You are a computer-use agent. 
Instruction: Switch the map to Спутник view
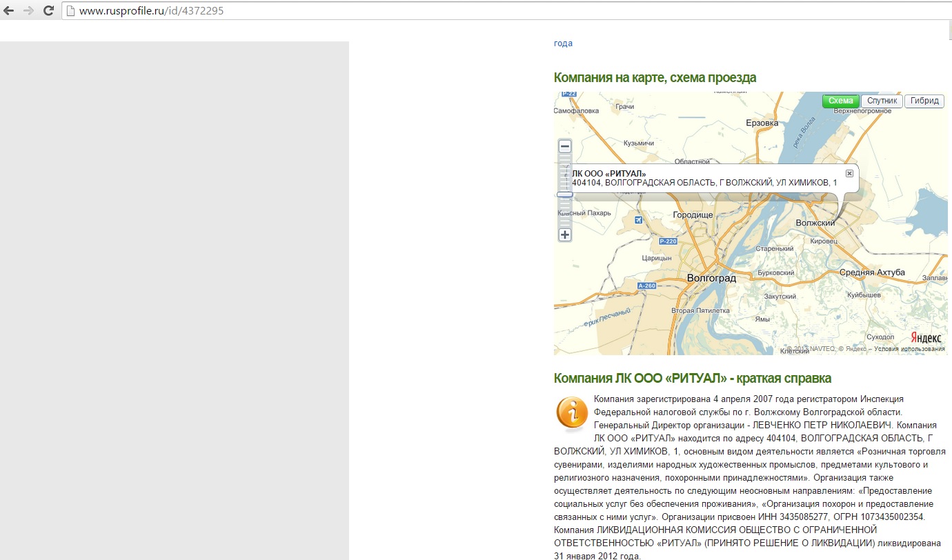click(x=882, y=101)
